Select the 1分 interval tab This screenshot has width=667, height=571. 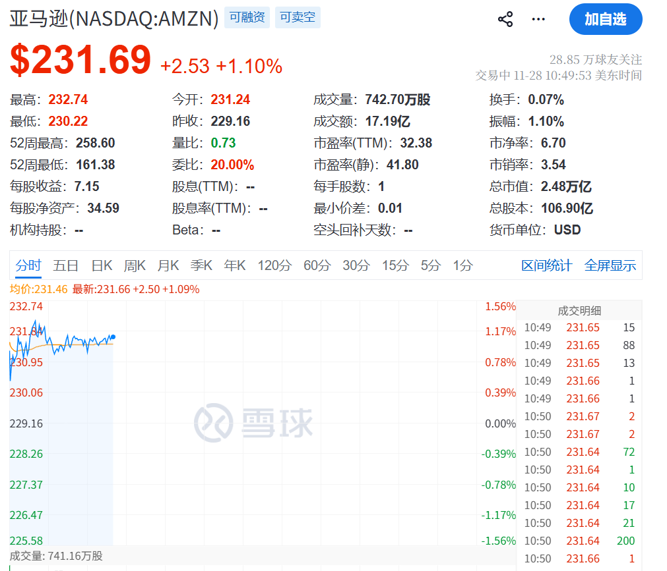(462, 265)
